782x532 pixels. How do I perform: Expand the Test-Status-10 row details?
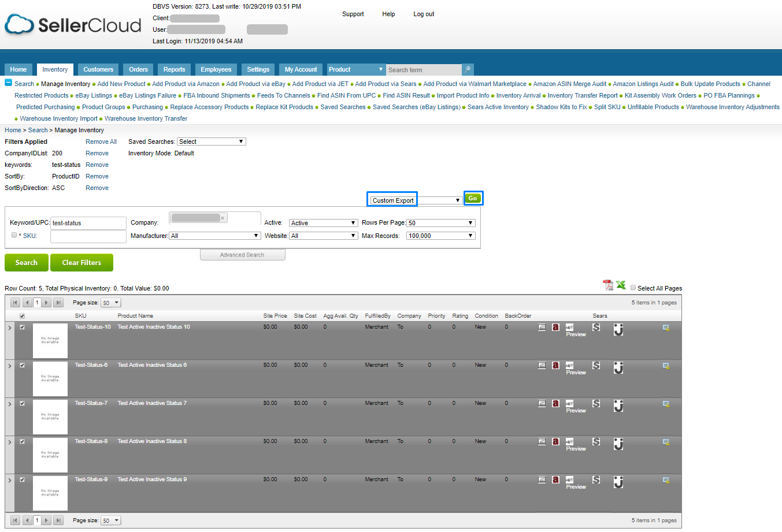point(9,328)
